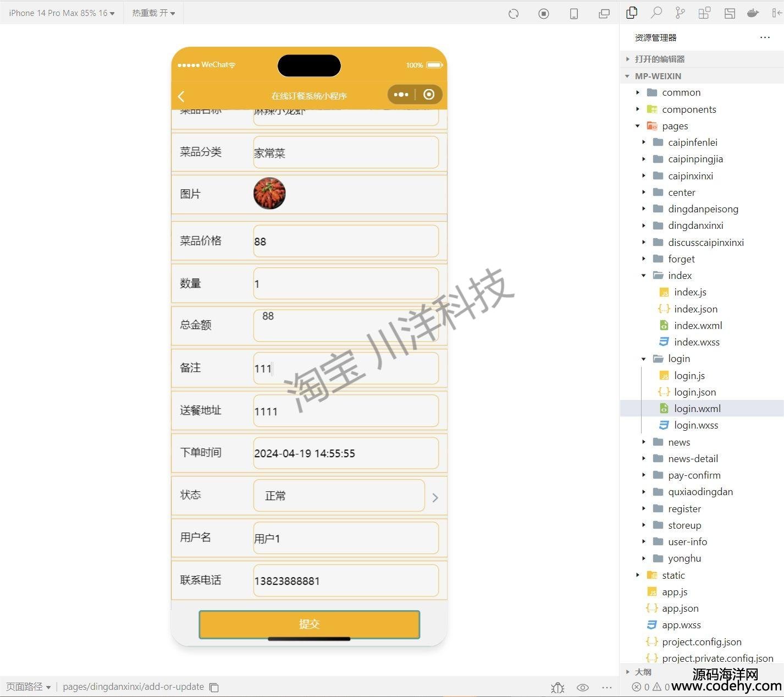Select the login.wxml file
Screen dimensions: 784x697
click(702, 409)
